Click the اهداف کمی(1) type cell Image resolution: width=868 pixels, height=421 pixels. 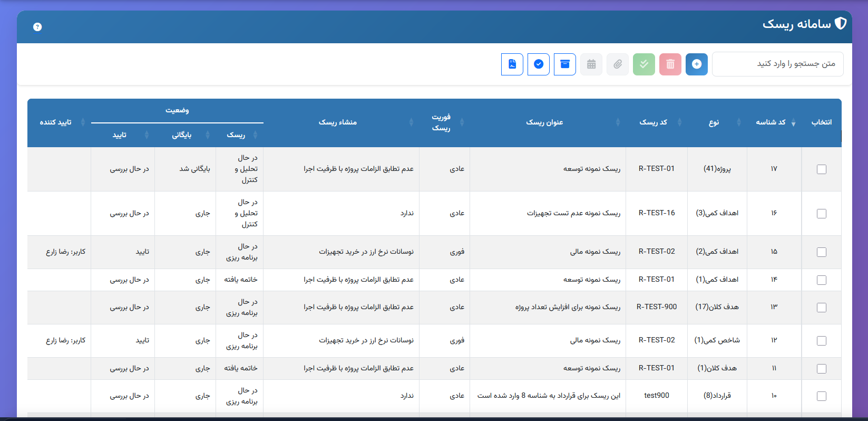pyautogui.click(x=717, y=280)
